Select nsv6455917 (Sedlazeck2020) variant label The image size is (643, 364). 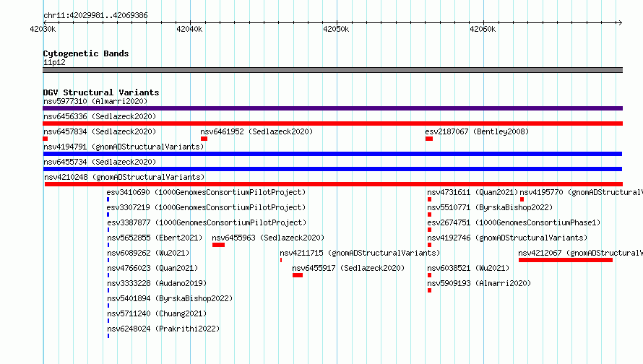348,268
